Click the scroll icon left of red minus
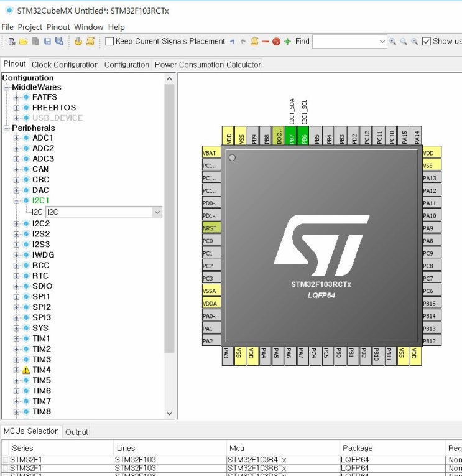Viewport: 462px width, 476px height. click(254, 42)
